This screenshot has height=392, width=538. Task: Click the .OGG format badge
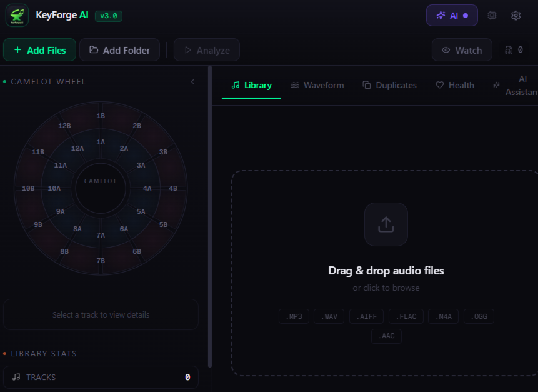click(479, 316)
